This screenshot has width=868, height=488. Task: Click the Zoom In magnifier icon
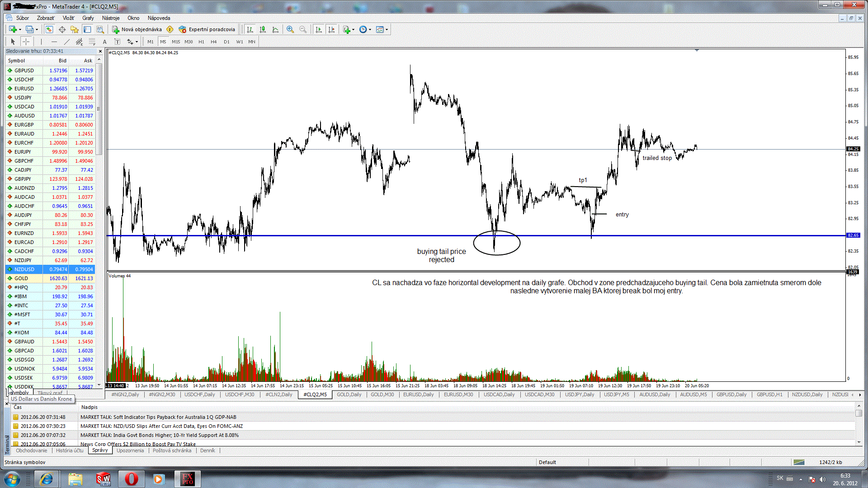point(290,29)
